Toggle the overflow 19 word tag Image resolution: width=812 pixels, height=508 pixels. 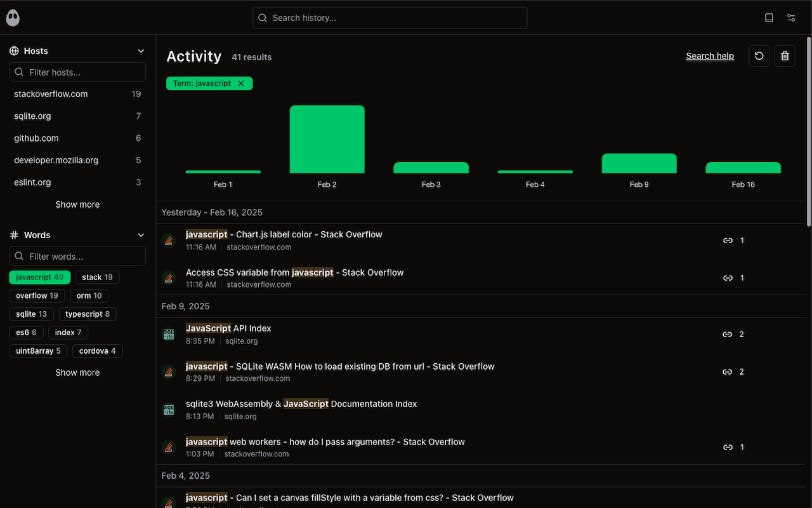tap(37, 296)
